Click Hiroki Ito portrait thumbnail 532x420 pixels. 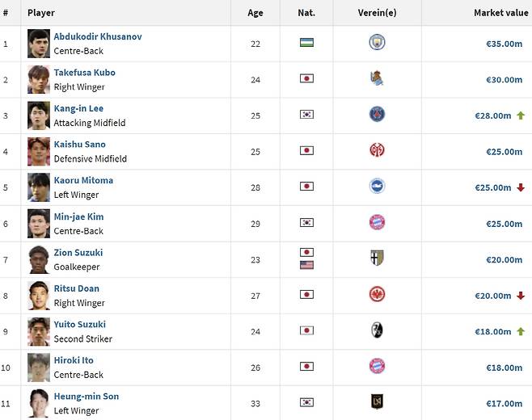[39, 367]
